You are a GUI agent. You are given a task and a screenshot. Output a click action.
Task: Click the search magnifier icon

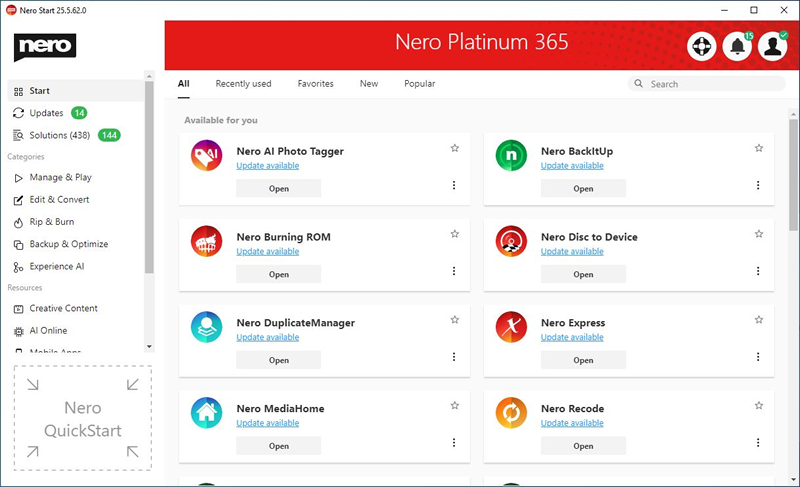click(638, 83)
